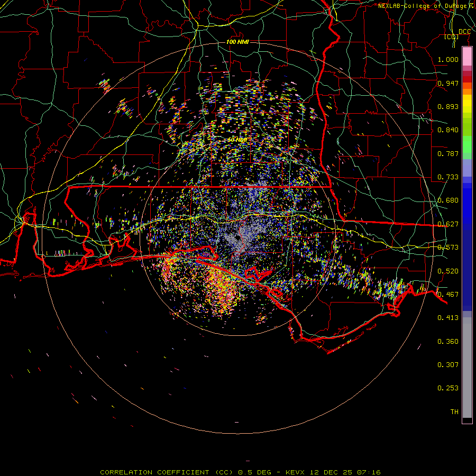Click the [CC] unit label above color bar
The height and width of the screenshot is (476, 476).
(x=452, y=37)
